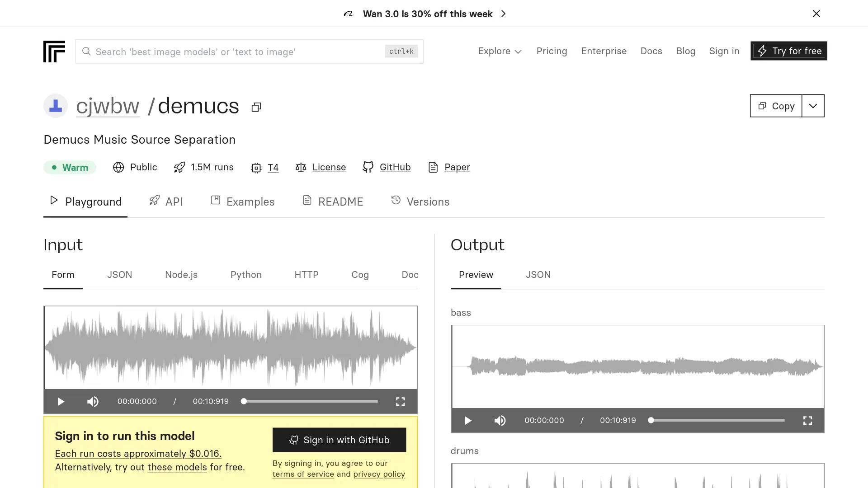Viewport: 868px width, 488px height.
Task: Select the Playground tab
Action: pos(85,202)
